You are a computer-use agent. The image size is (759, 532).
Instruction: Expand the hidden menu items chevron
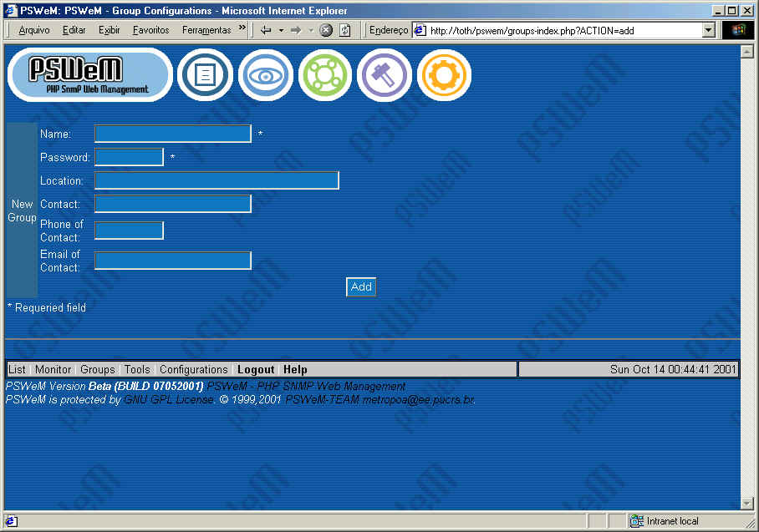tap(242, 29)
